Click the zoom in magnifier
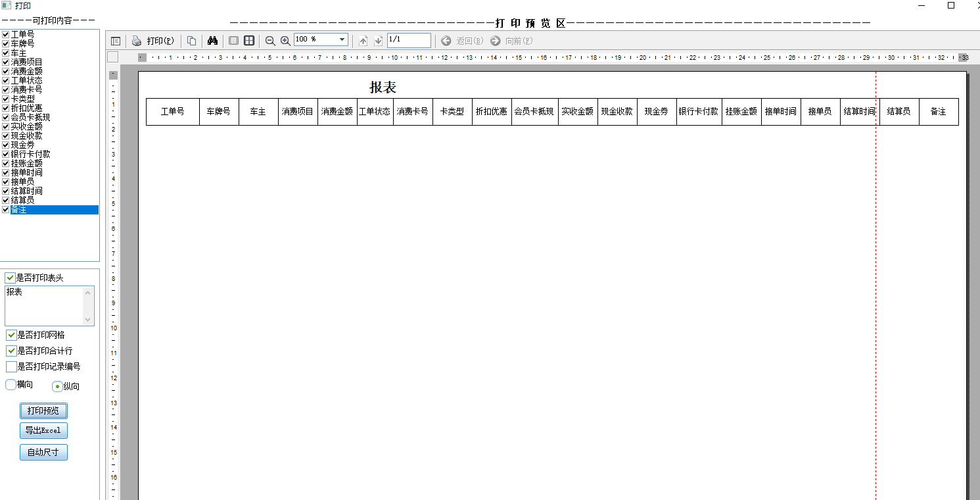This screenshot has height=500, width=980. (x=285, y=41)
